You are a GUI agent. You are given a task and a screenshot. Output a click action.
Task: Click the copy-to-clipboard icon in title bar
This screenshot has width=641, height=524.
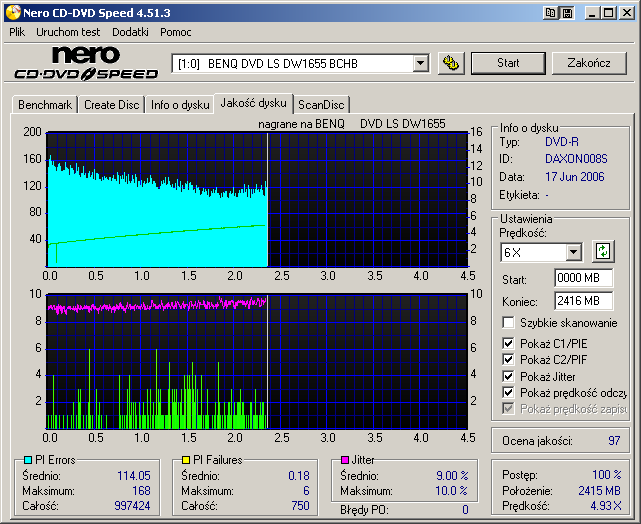551,13
